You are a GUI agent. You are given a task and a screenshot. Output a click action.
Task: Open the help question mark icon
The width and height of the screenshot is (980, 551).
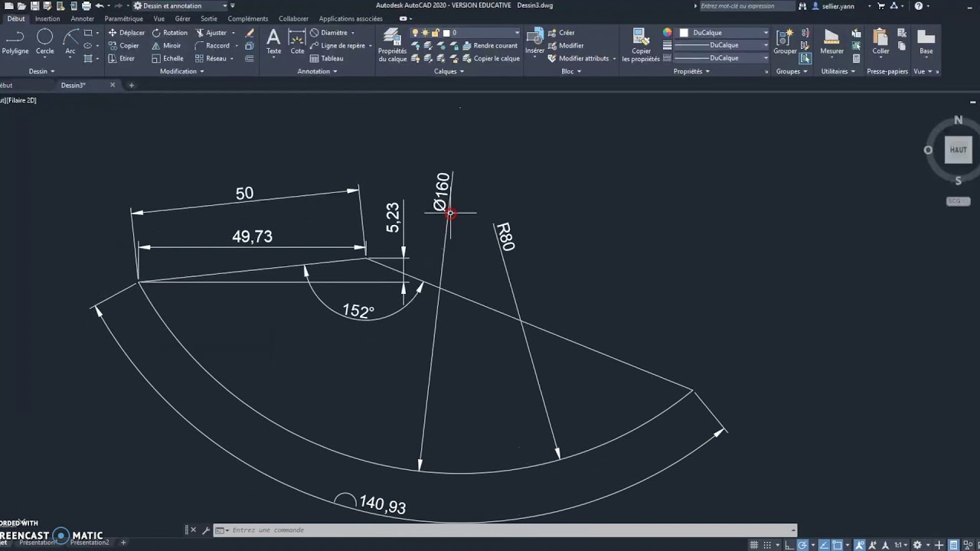pyautogui.click(x=919, y=5)
